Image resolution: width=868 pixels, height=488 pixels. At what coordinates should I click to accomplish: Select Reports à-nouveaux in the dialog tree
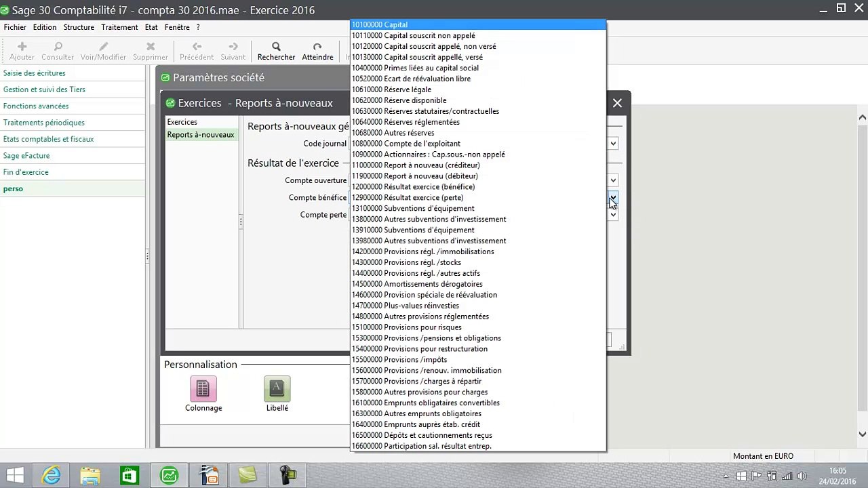(201, 135)
